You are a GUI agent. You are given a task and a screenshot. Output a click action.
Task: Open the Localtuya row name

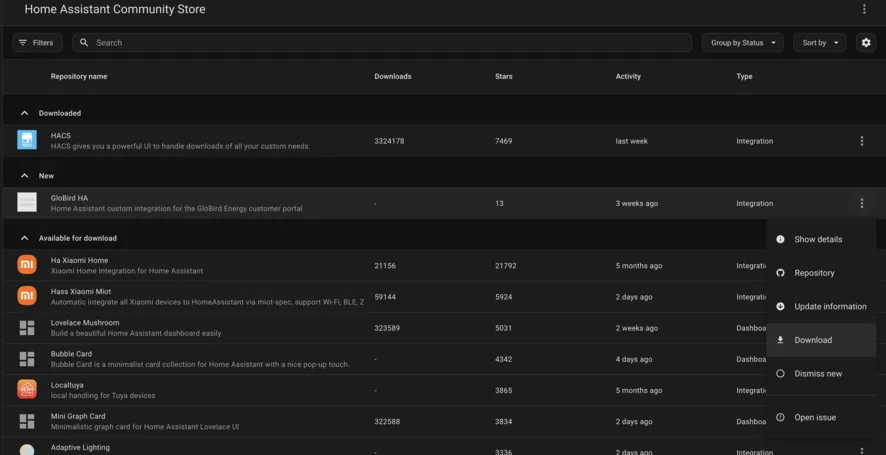point(67,385)
